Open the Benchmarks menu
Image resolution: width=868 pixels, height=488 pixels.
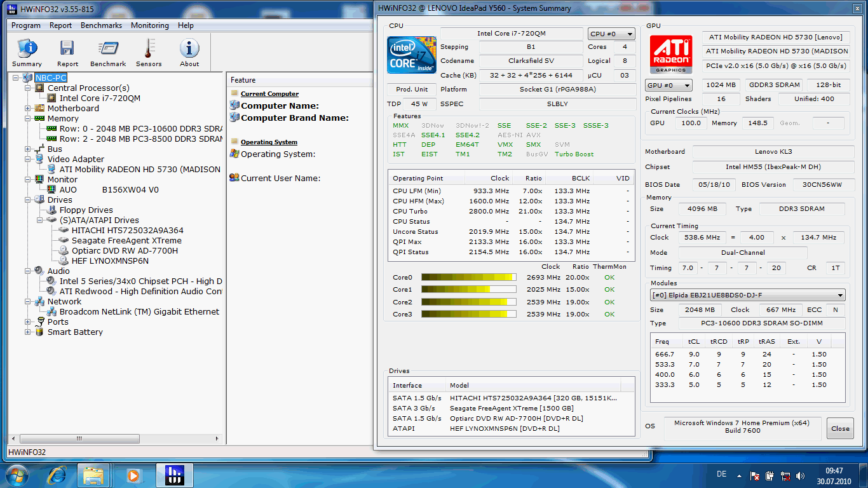[101, 25]
